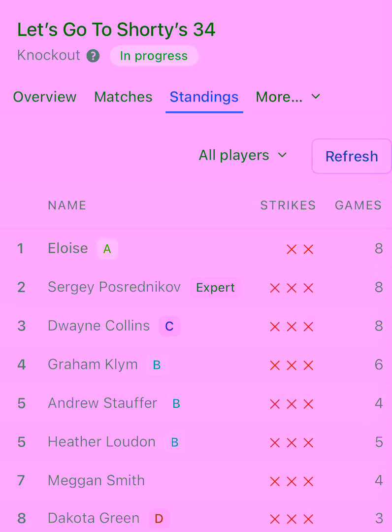Click the Expert badge beside Sergey Posrednikov
The image size is (392, 532).
tap(215, 288)
